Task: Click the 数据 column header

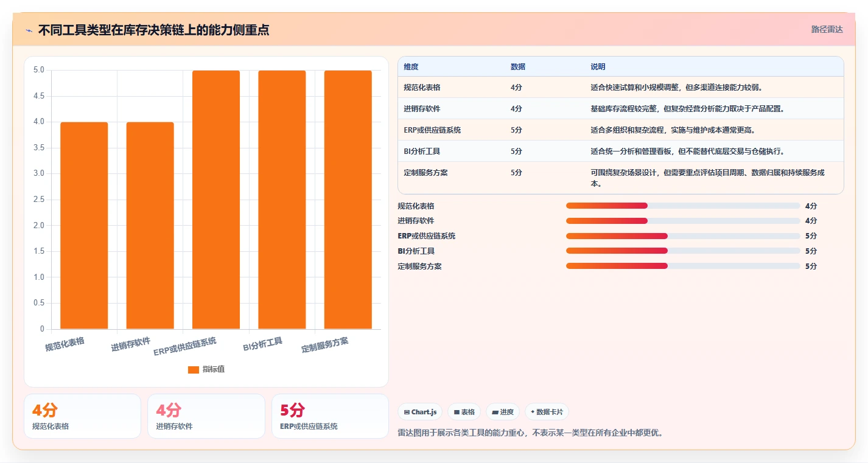Action: pos(518,67)
